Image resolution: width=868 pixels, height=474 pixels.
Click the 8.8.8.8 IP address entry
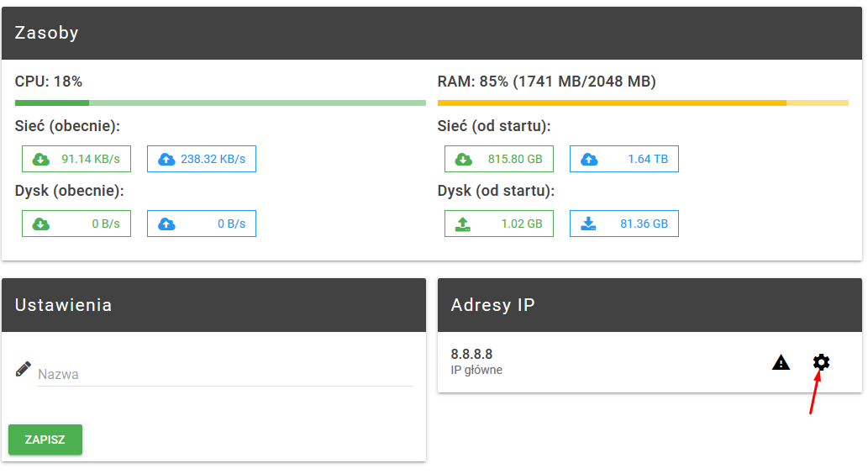(x=472, y=355)
